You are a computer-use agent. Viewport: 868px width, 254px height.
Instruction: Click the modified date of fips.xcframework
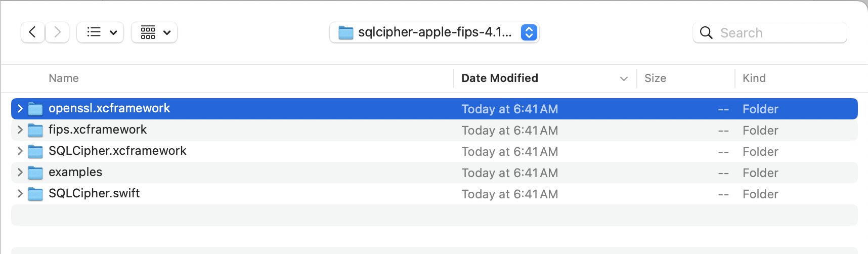click(x=510, y=131)
